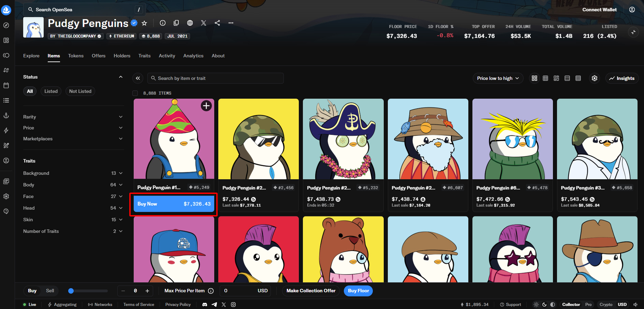This screenshot has width=644, height=309.
Task: Switch currency display to Crypto
Action: pos(606,305)
